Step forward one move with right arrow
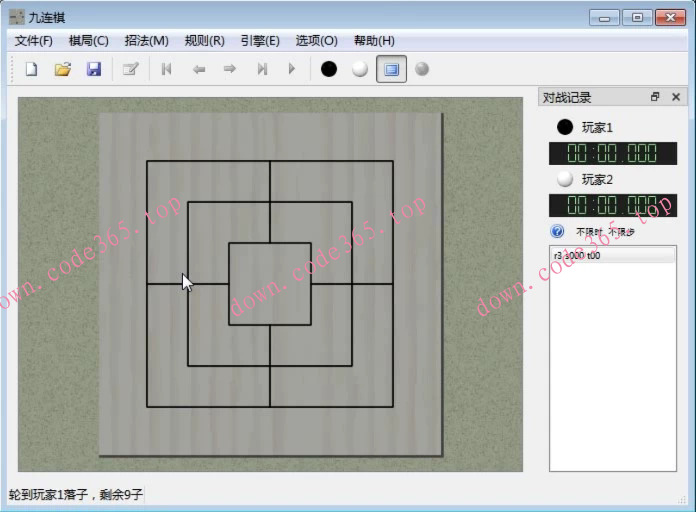 [229, 69]
